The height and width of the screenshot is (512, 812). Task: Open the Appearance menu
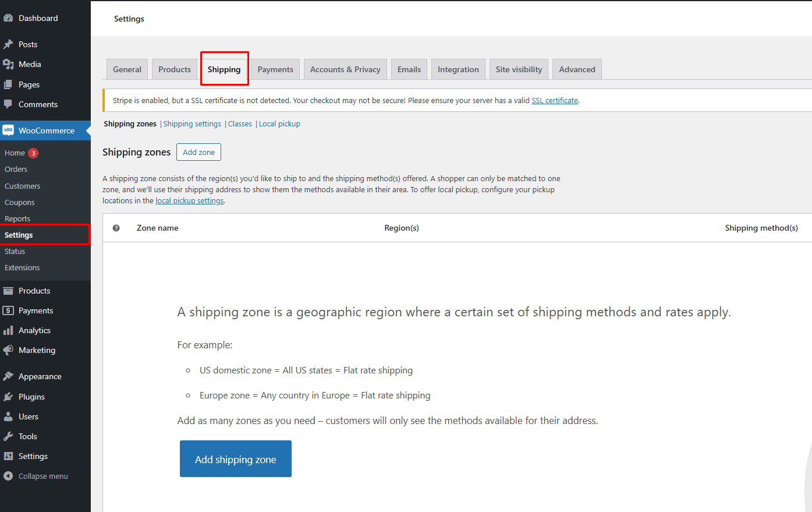(x=38, y=376)
